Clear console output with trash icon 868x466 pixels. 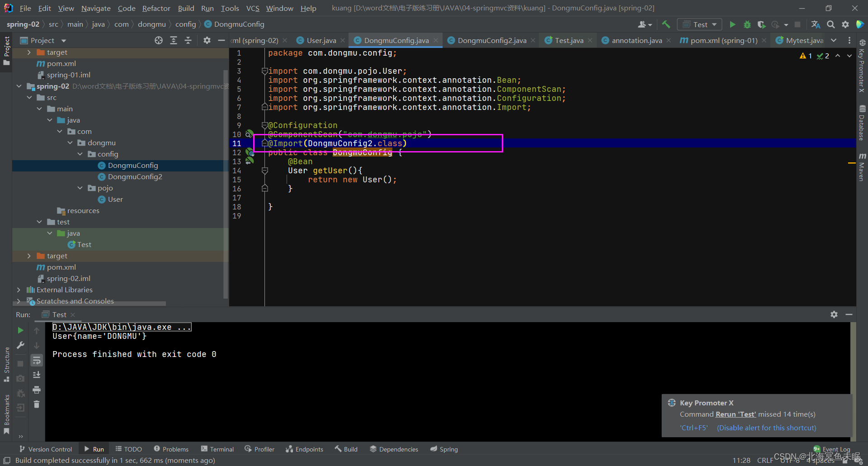tap(37, 404)
